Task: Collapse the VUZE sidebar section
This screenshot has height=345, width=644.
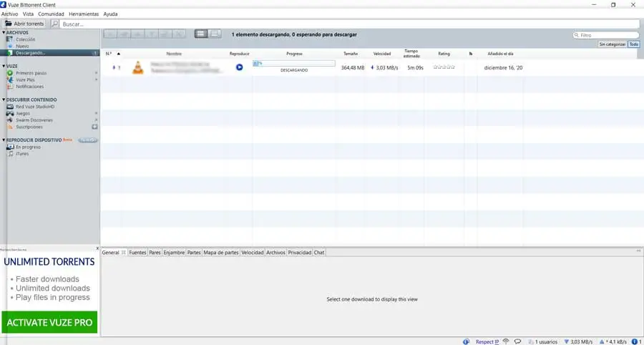Action: pos(4,66)
